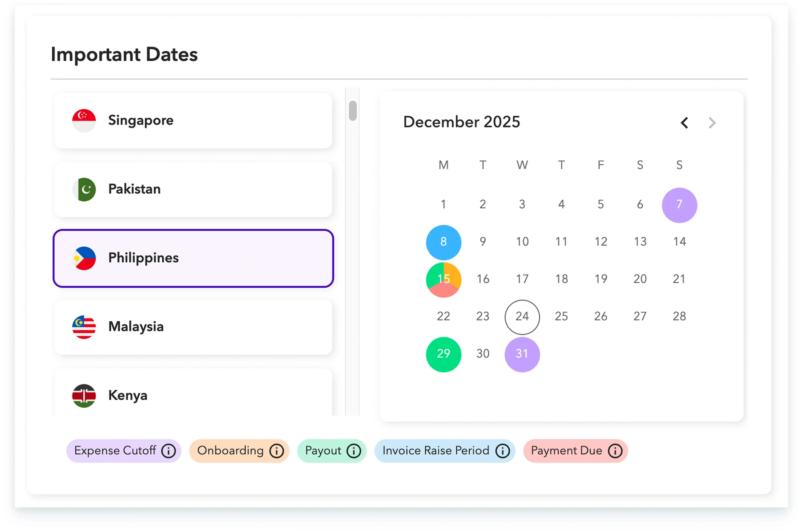This screenshot has height=532, width=803.
Task: Toggle the Payout legend filter
Action: (x=331, y=450)
